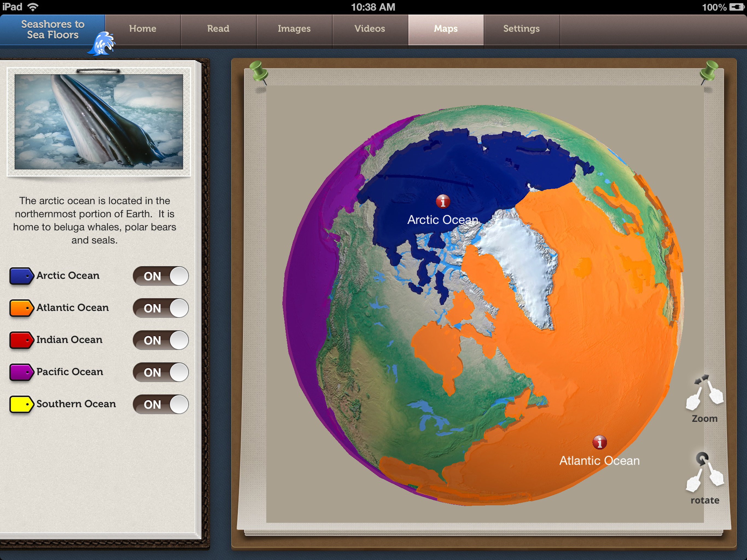Screen dimensions: 747x560
Task: Click the left green pushpin
Action: tap(259, 71)
